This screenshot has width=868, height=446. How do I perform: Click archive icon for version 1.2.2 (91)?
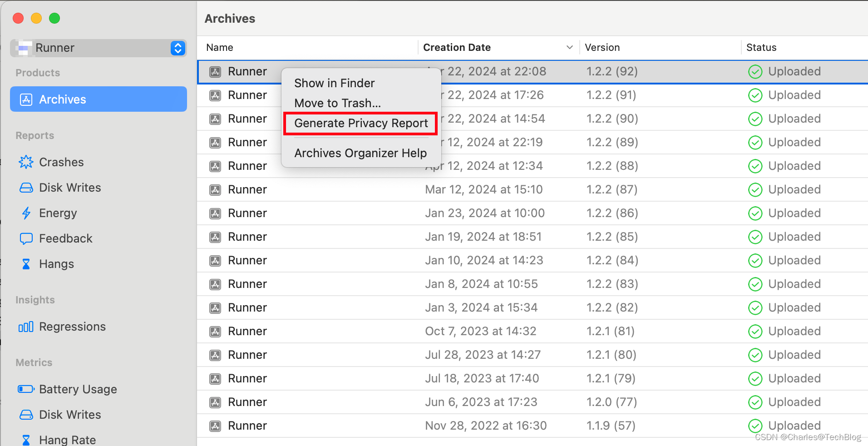coord(215,95)
